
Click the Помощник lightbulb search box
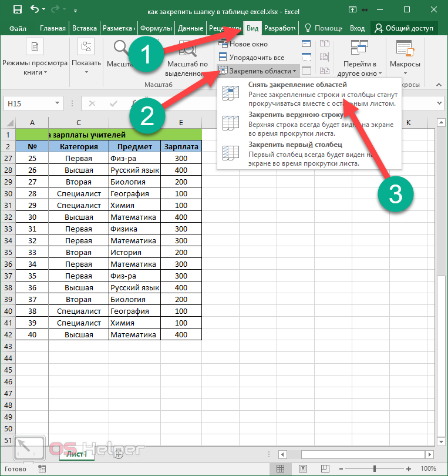(x=324, y=28)
